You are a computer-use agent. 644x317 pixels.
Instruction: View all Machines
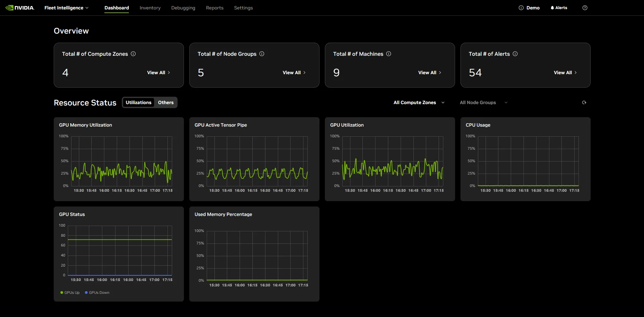[430, 73]
